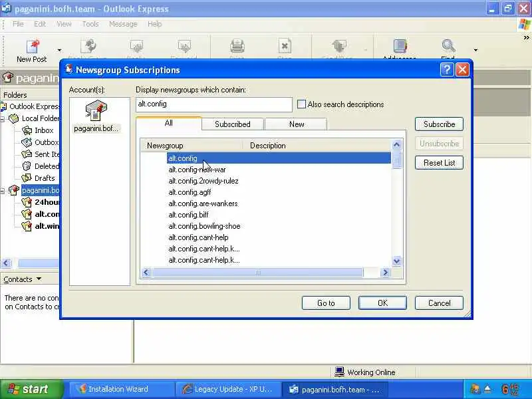
Task: Click the Go to button
Action: tap(326, 303)
